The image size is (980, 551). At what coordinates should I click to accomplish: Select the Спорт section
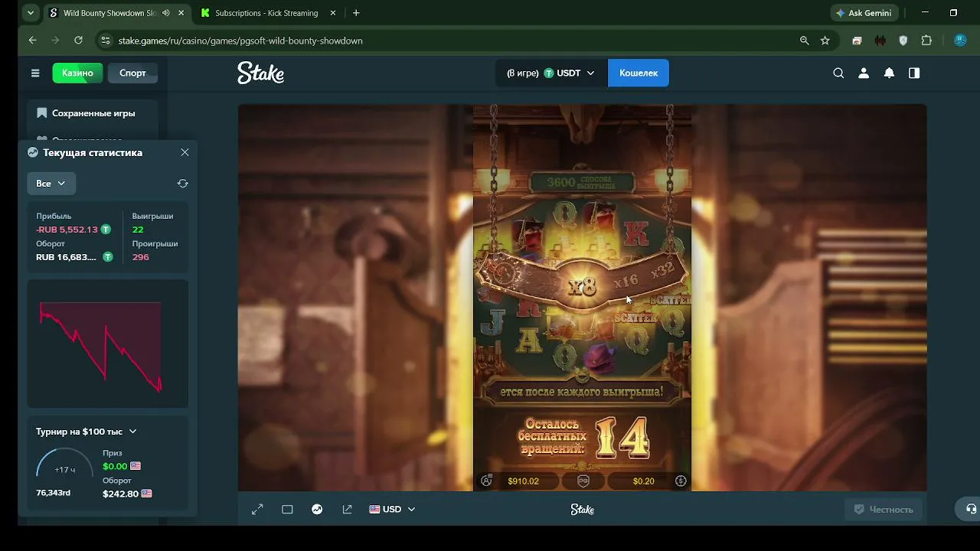coord(132,73)
